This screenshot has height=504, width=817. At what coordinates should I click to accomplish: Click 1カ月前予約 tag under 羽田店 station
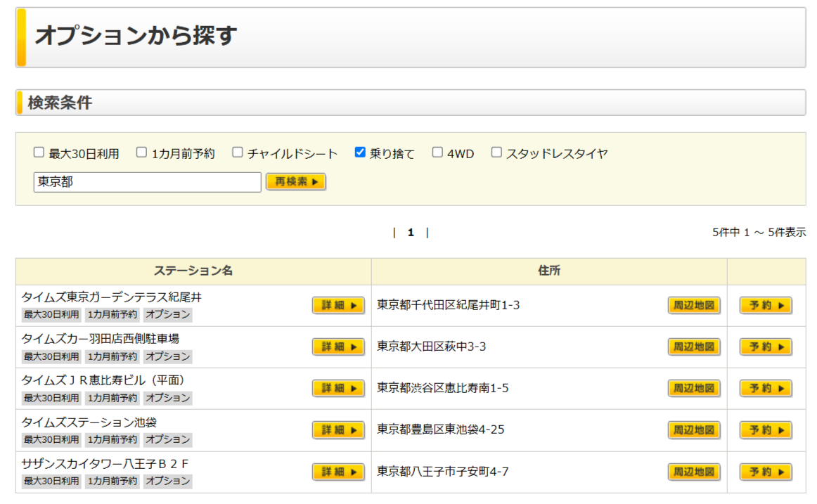click(x=112, y=356)
